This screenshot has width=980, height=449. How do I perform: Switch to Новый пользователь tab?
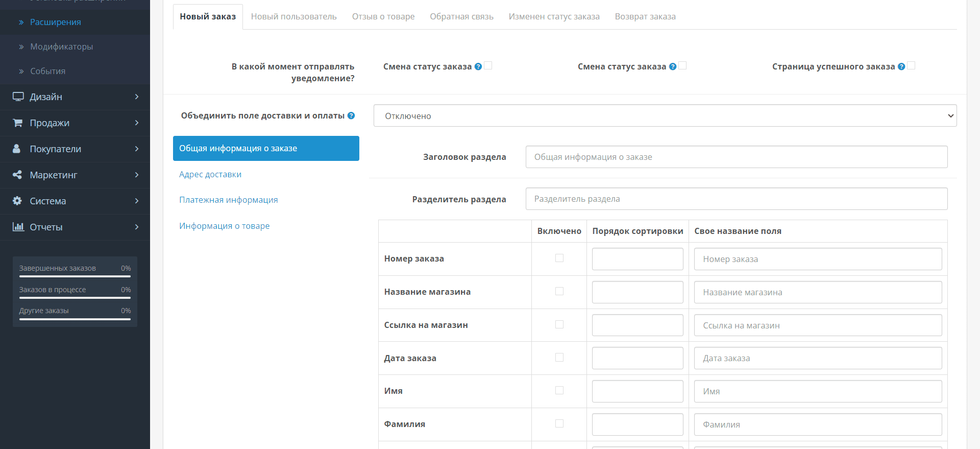[294, 16]
